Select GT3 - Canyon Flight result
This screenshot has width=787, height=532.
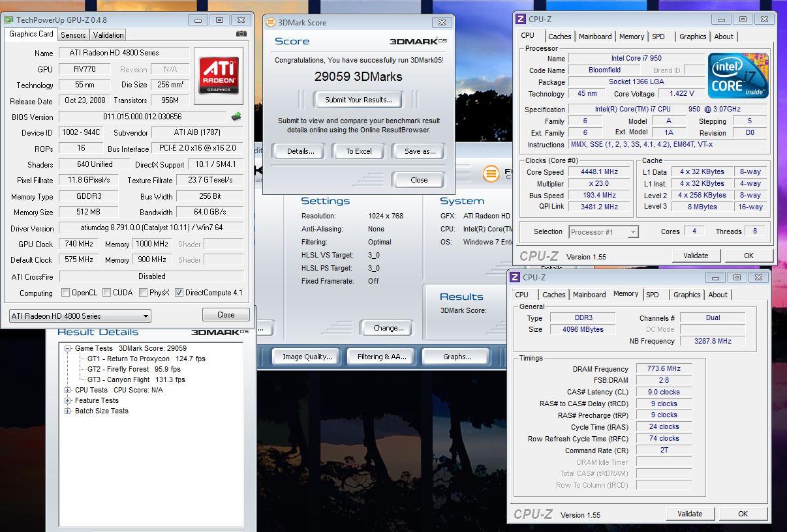136,379
